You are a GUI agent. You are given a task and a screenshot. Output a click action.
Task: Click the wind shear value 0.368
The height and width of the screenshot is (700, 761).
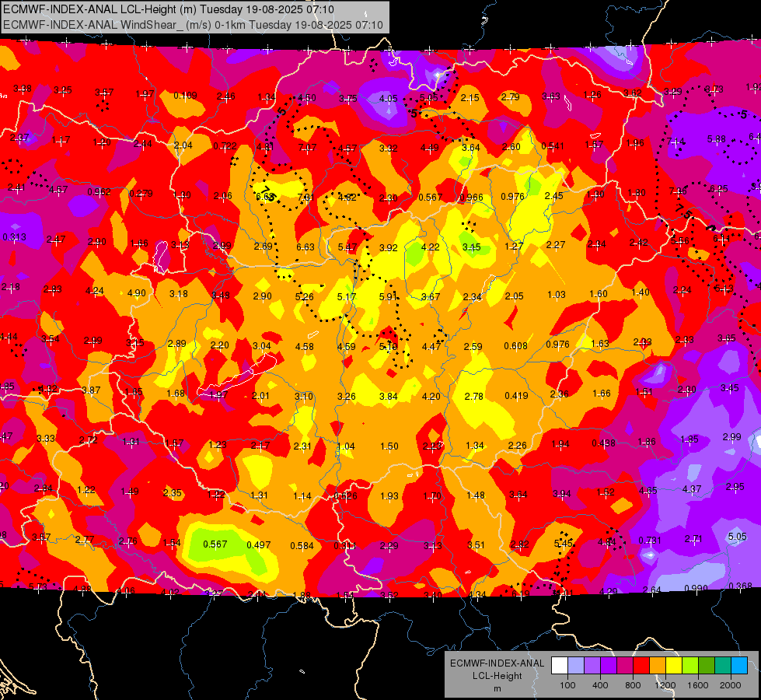tap(740, 586)
